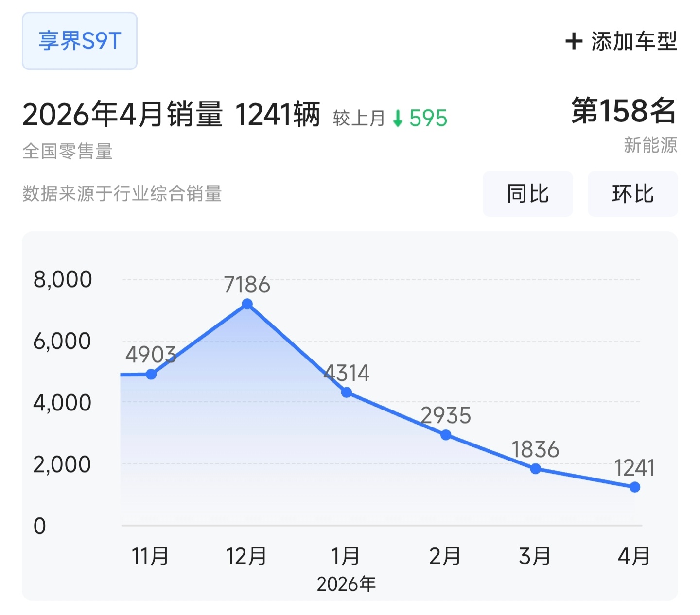Click the 2935 value label

[446, 416]
